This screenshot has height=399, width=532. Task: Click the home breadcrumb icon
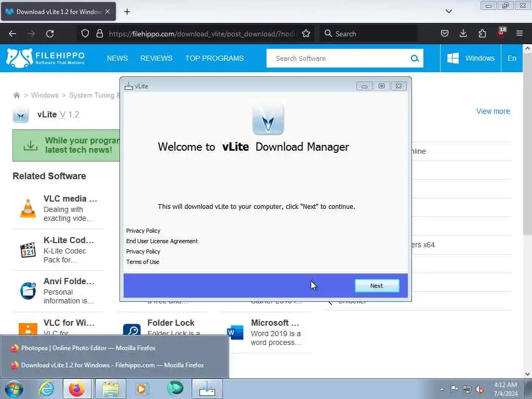point(16,96)
